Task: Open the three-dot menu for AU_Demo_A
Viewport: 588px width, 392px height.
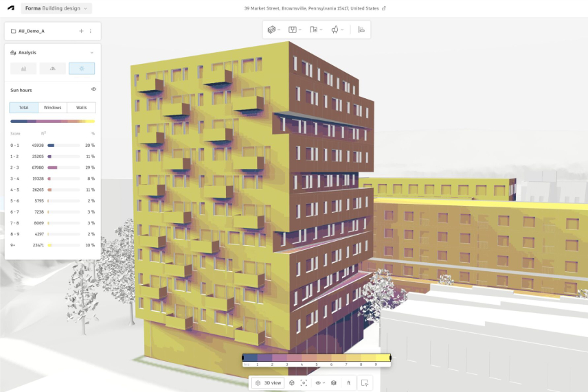Action: pyautogui.click(x=91, y=31)
